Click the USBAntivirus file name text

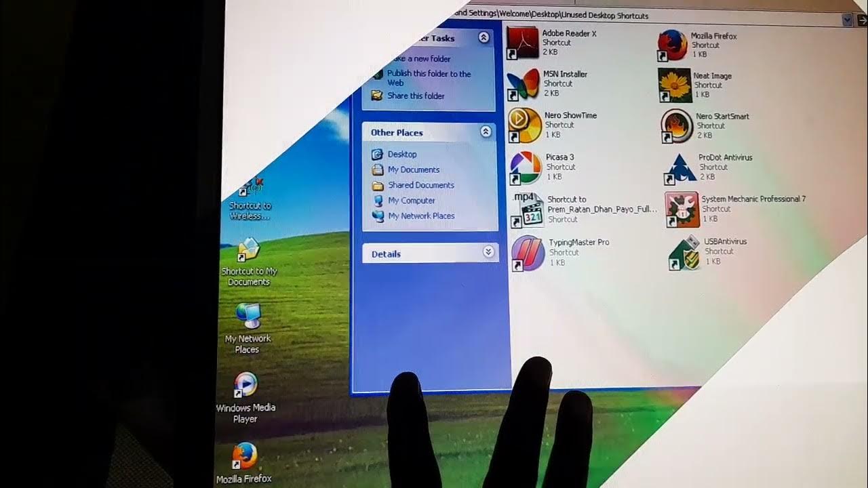coord(725,242)
